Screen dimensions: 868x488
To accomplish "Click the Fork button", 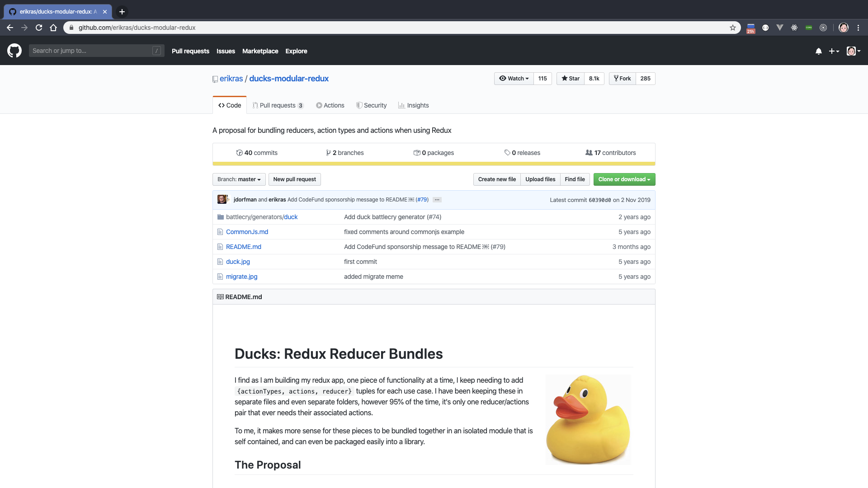I will (x=622, y=79).
